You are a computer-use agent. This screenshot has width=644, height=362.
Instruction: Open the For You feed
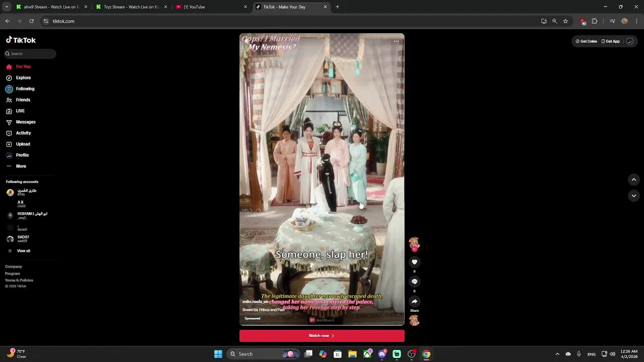pyautogui.click(x=18, y=67)
